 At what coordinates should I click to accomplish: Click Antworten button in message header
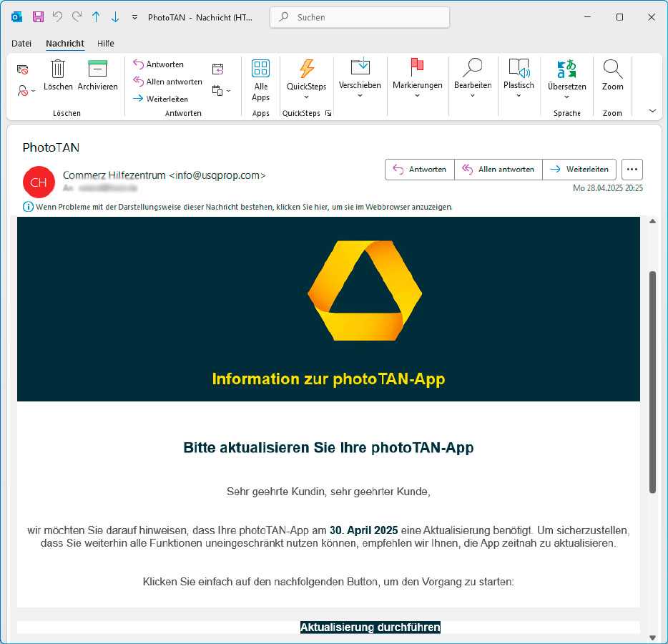[420, 169]
